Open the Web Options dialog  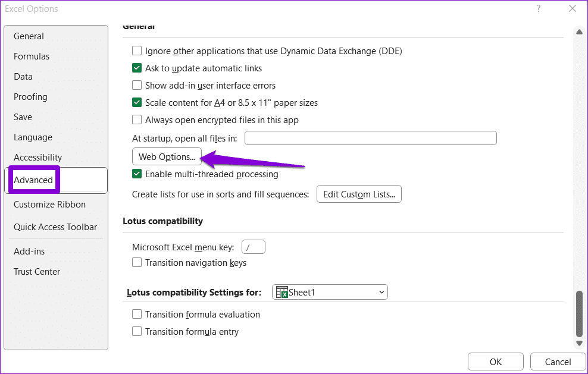[x=167, y=156]
